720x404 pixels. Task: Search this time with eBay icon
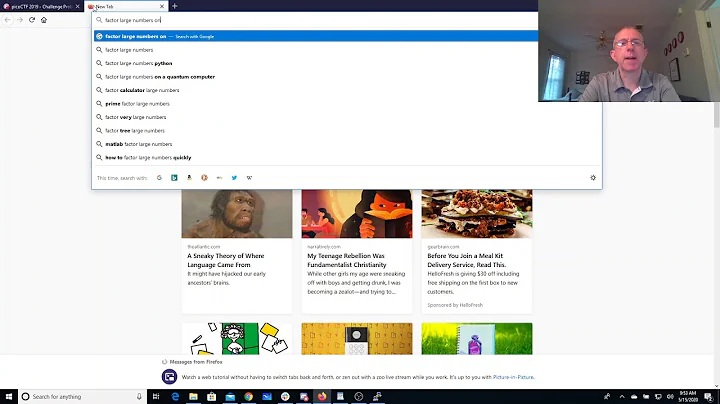[x=219, y=178]
